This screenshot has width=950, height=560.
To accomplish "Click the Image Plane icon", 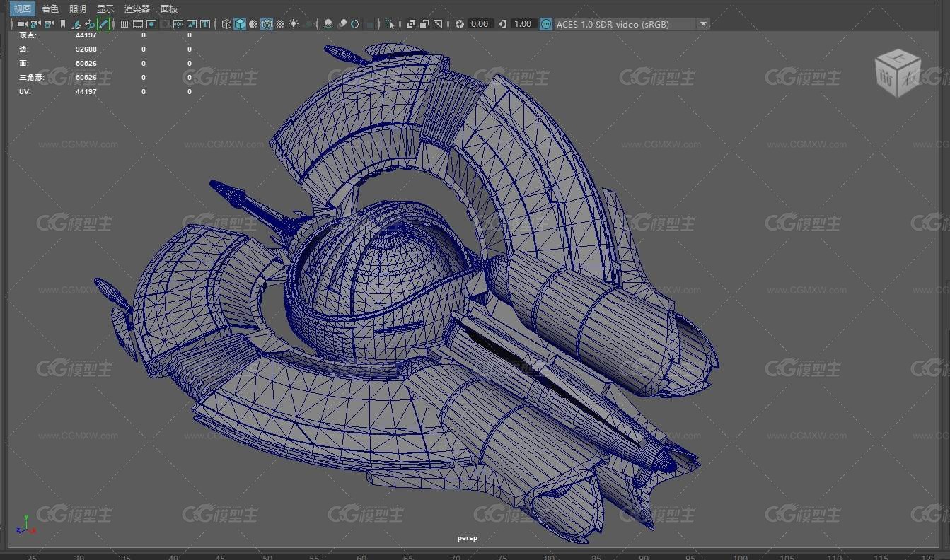I will tap(76, 24).
